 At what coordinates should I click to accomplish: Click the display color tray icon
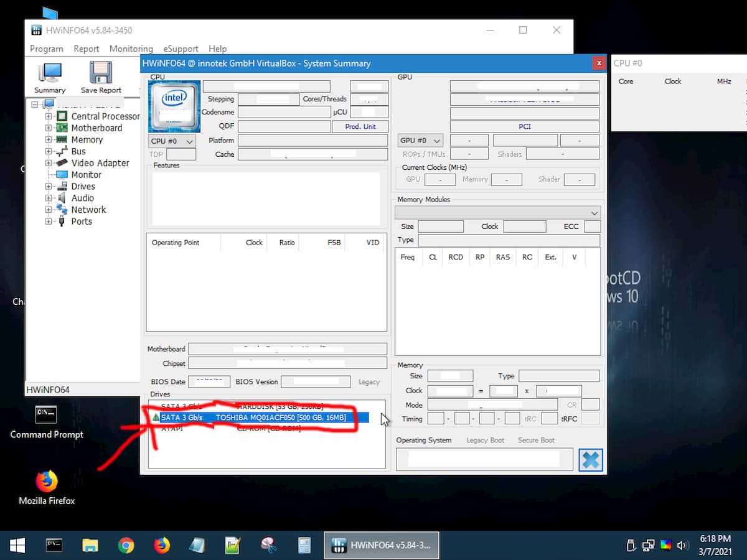665,546
